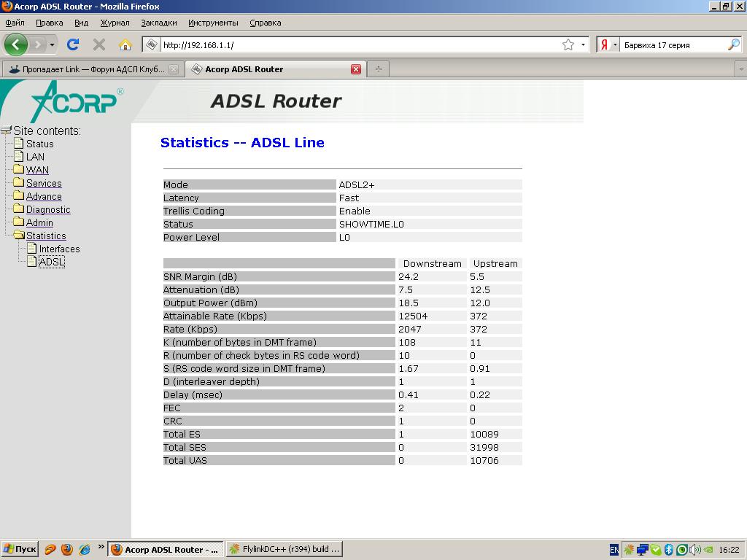This screenshot has width=747, height=560.
Task: Click the open Statistics folder icon
Action: click(19, 235)
